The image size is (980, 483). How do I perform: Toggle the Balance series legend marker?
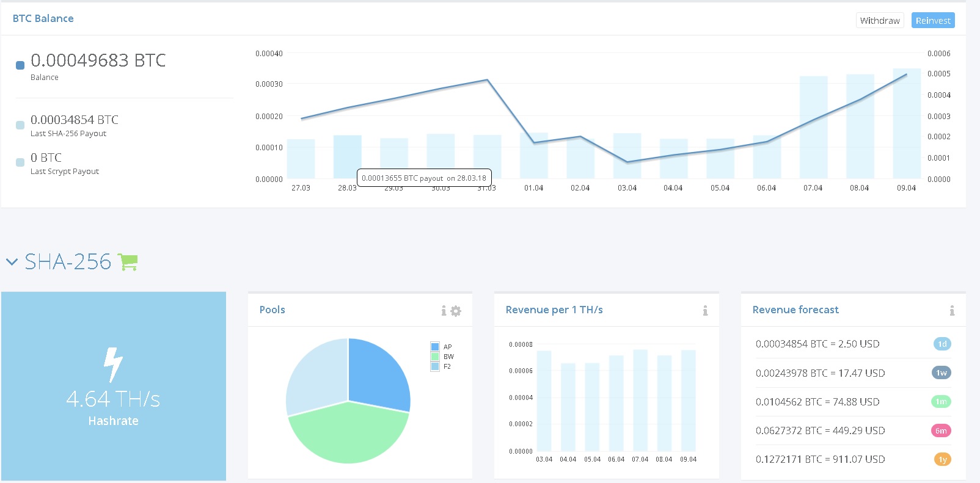(x=20, y=65)
